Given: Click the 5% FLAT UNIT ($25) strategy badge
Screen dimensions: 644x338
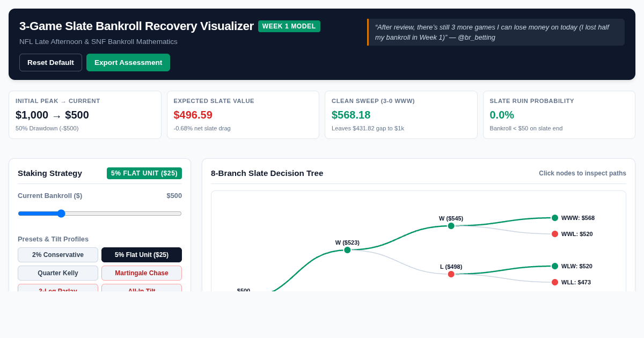Looking at the screenshot, I should 144,173.
